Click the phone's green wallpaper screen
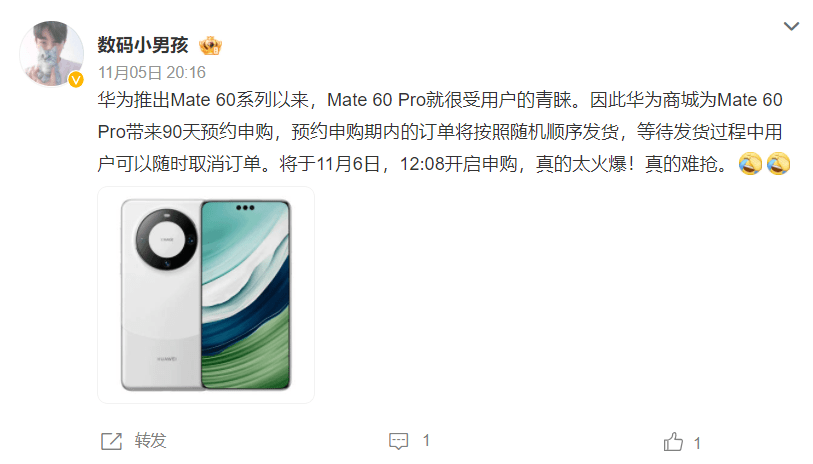This screenshot has width=813, height=464. point(245,294)
